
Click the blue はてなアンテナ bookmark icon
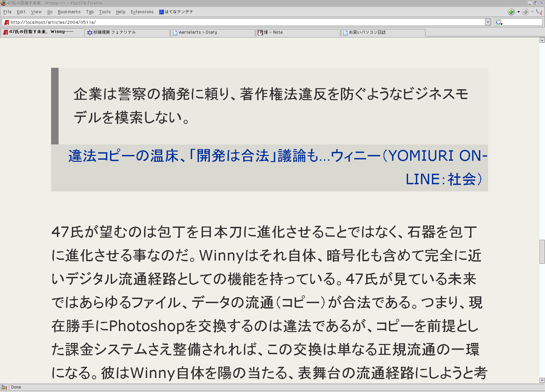(161, 12)
